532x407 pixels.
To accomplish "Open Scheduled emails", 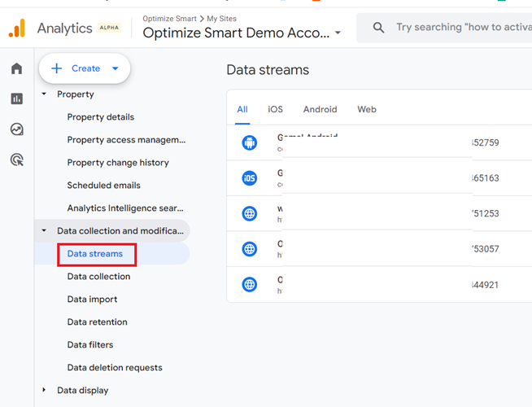I will click(x=104, y=186).
